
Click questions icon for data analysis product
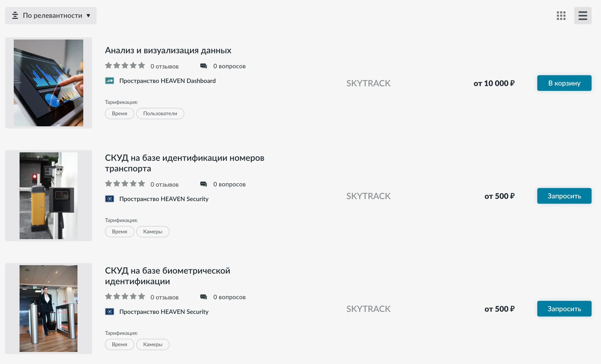point(203,66)
